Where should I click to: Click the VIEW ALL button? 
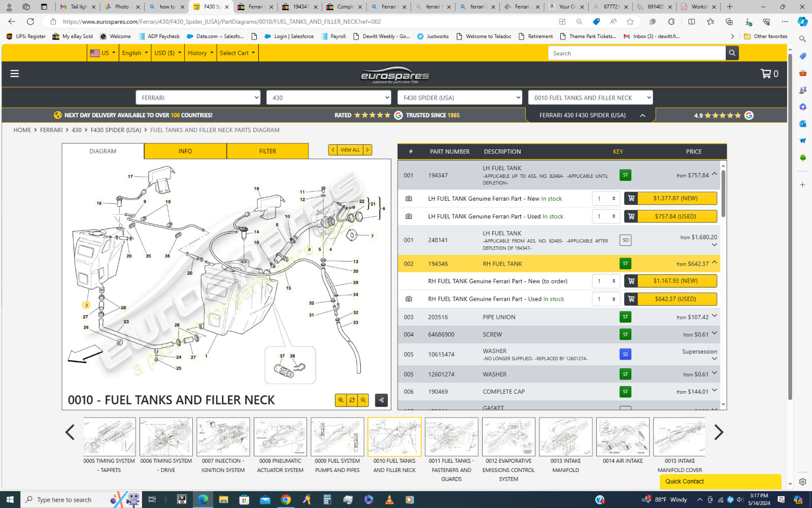(350, 150)
